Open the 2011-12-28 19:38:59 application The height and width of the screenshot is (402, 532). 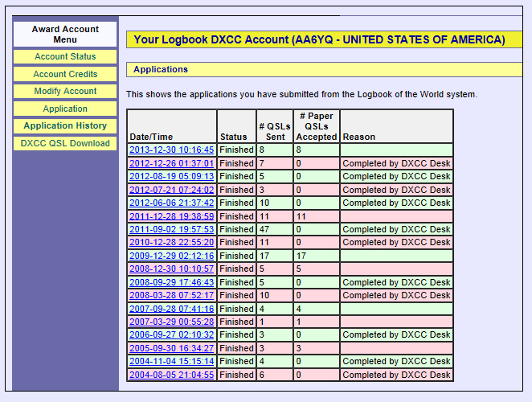tap(172, 216)
